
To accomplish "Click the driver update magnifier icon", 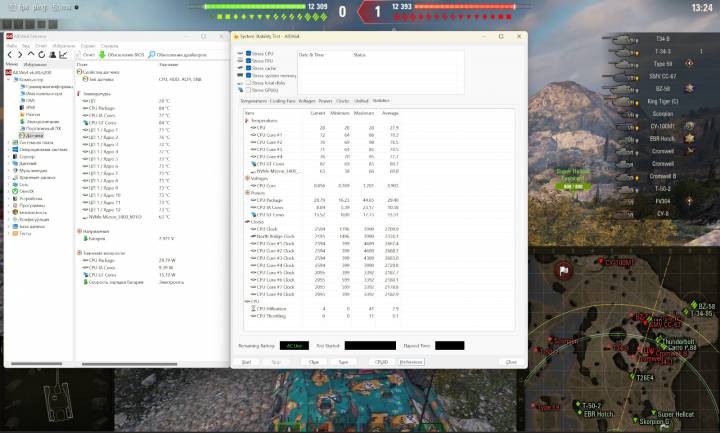I will click(152, 55).
